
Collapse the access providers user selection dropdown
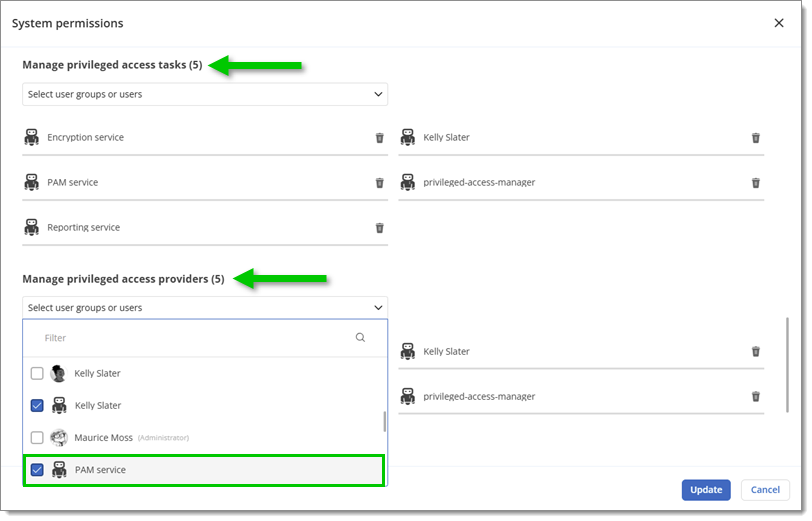point(205,308)
